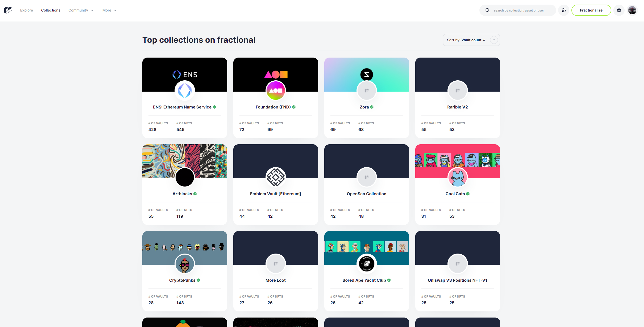This screenshot has width=644, height=327.
Task: Click the Fractionalize button
Action: tap(591, 10)
